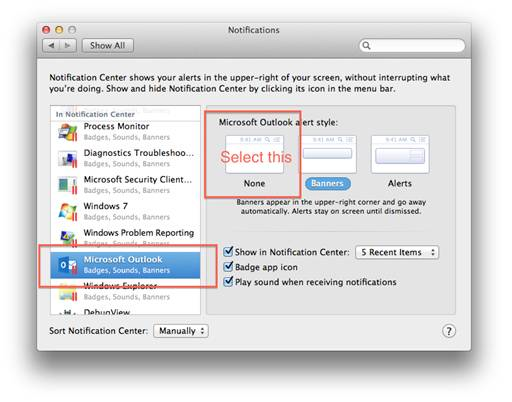Viewport: 512px width, 402px height.
Task: Go back with the left arrow button
Action: tap(51, 45)
